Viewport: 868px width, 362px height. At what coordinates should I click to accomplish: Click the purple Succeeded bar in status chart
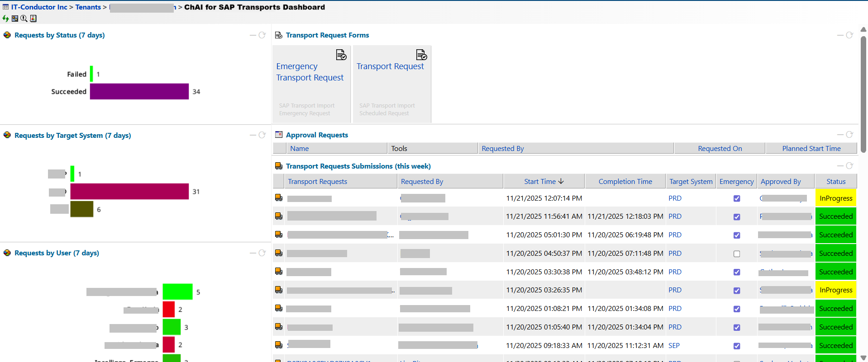(x=139, y=91)
